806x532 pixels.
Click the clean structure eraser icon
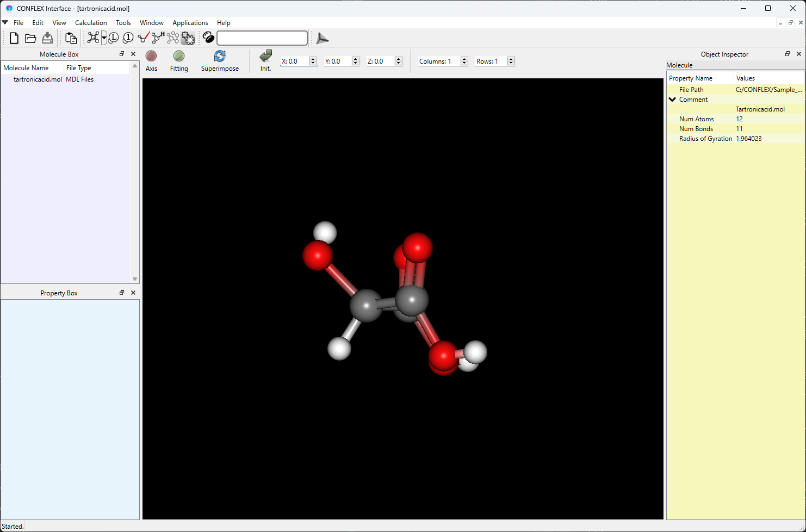(x=208, y=38)
